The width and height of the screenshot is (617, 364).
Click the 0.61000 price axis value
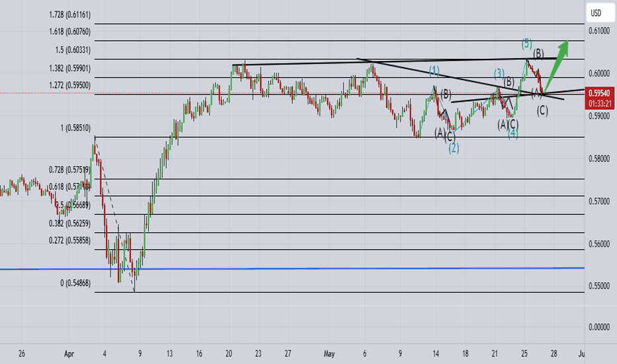coord(599,30)
